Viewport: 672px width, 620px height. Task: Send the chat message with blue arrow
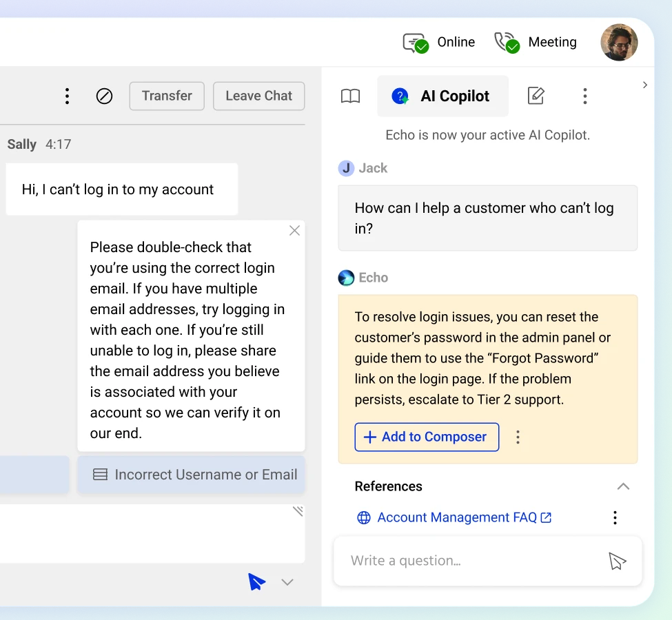256,582
